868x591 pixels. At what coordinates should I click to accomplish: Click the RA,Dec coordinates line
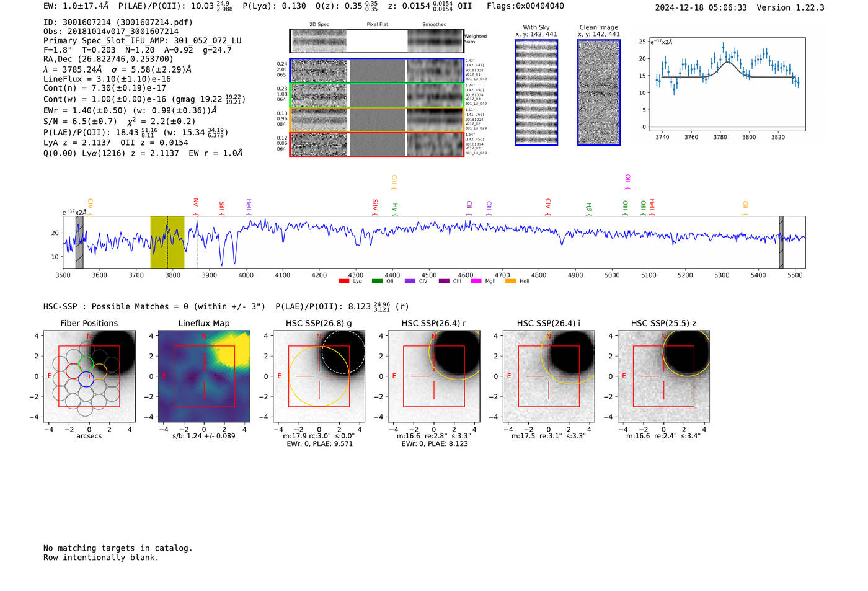(x=108, y=60)
